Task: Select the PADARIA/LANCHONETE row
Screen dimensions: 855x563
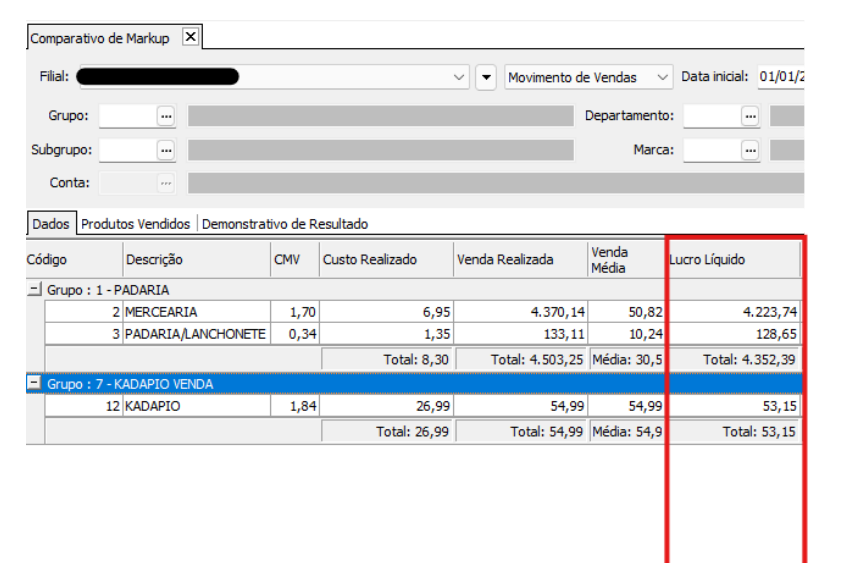Action: tap(195, 334)
